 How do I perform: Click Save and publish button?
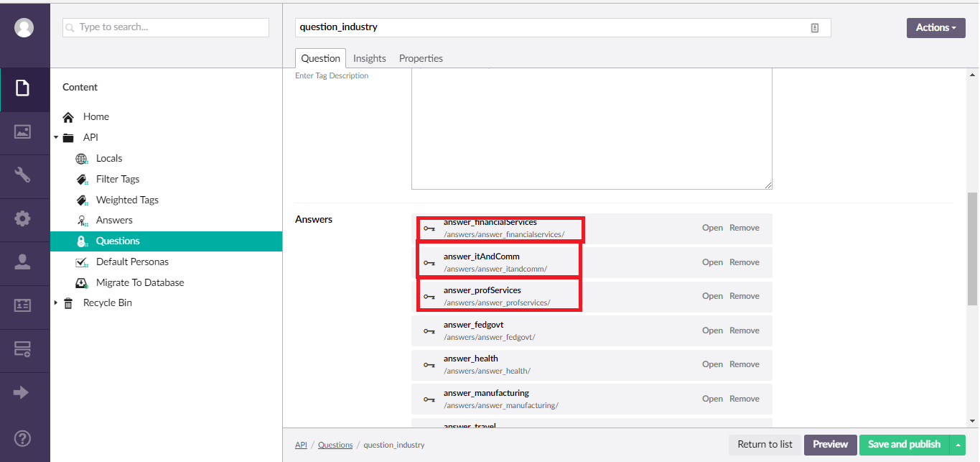905,445
